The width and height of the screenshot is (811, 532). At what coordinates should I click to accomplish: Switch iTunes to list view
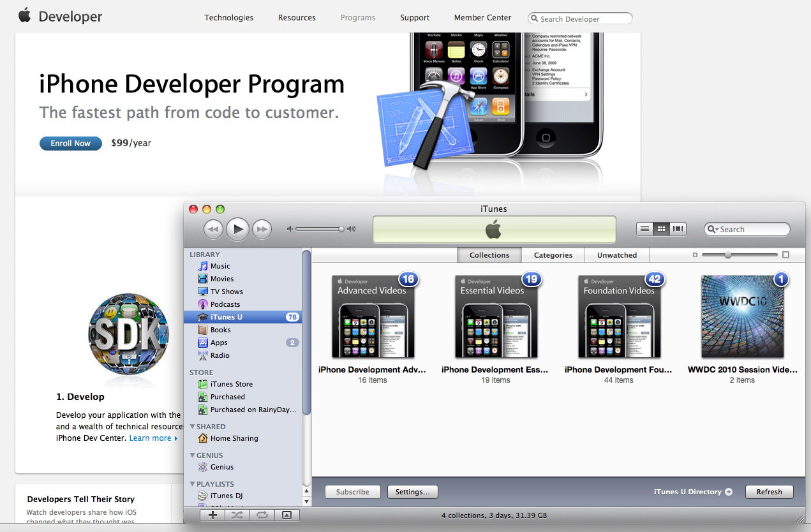[645, 228]
